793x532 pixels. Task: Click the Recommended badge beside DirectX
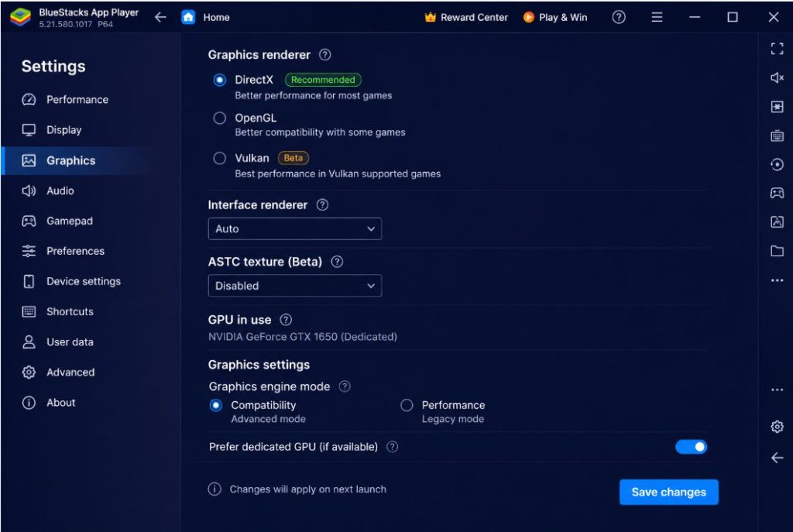323,80
